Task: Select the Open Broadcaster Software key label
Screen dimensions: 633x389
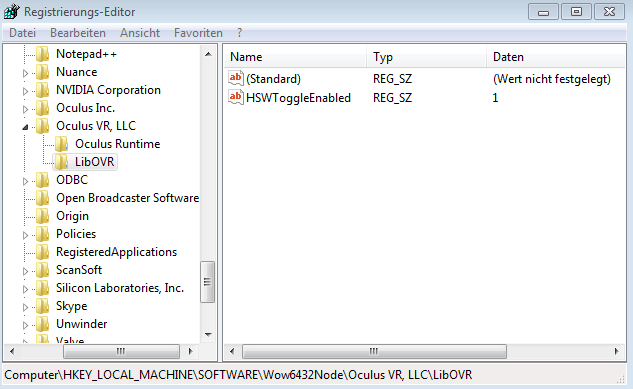Action: click(127, 198)
